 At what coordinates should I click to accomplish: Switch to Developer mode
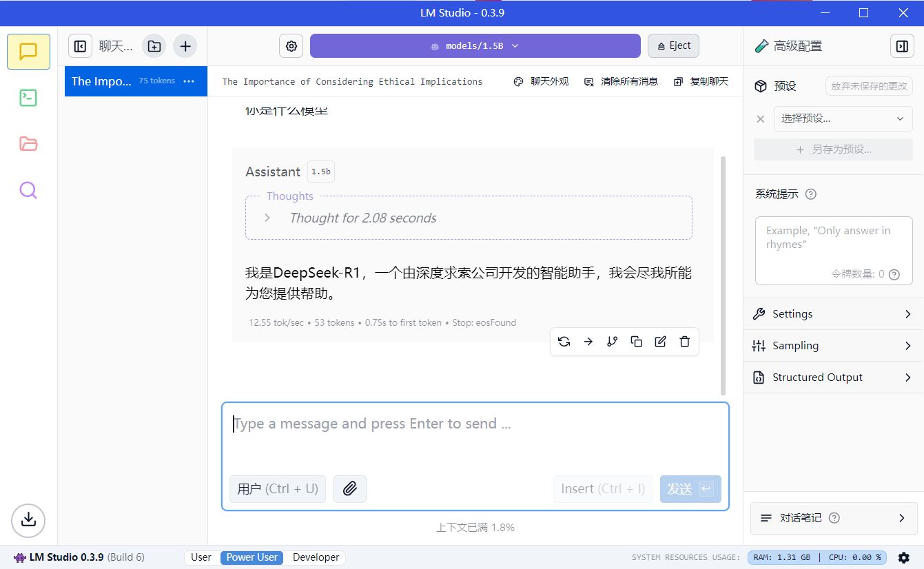(x=316, y=557)
